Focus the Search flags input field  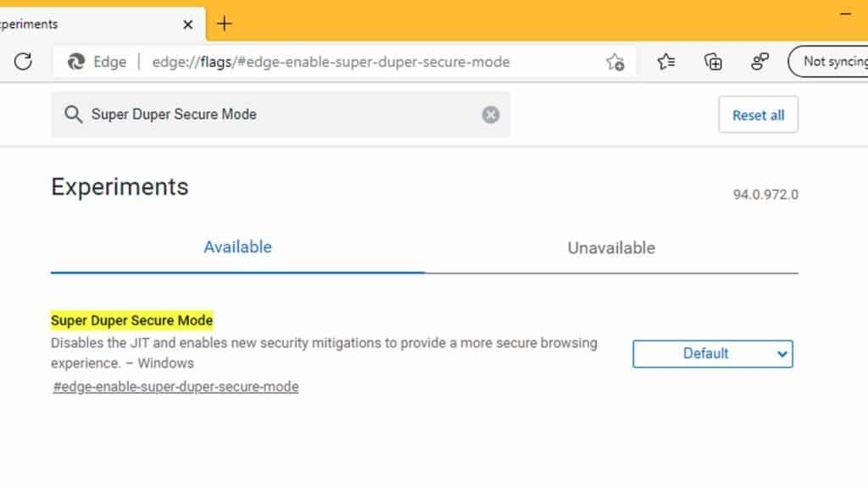click(x=280, y=114)
